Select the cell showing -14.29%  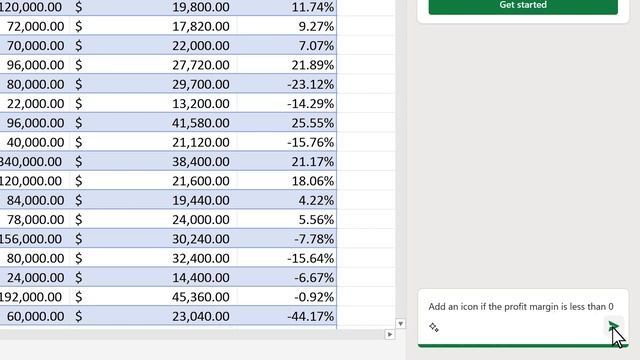[287, 103]
